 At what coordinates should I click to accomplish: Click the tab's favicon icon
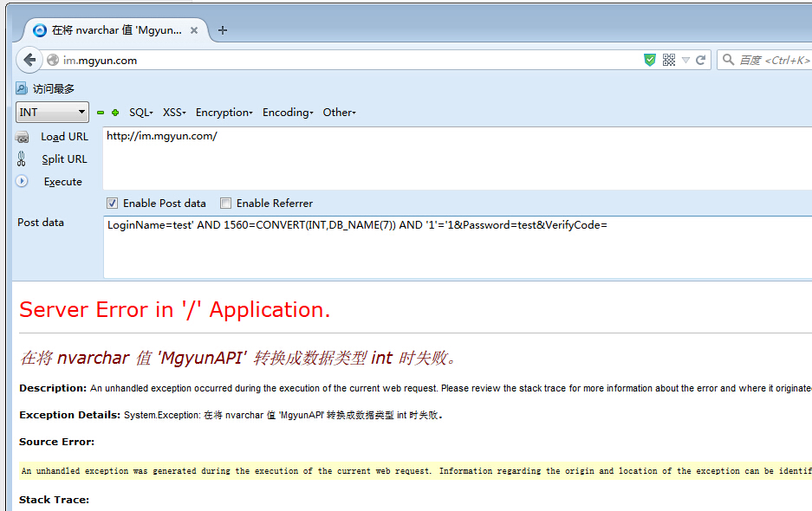click(39, 30)
